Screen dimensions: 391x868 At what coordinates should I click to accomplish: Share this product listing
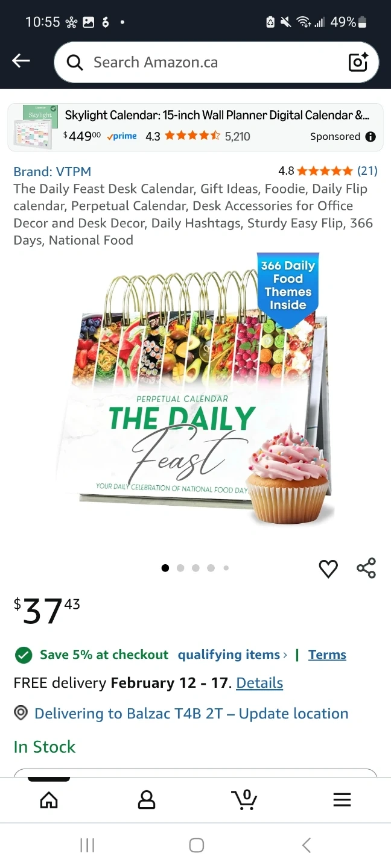coord(366,568)
